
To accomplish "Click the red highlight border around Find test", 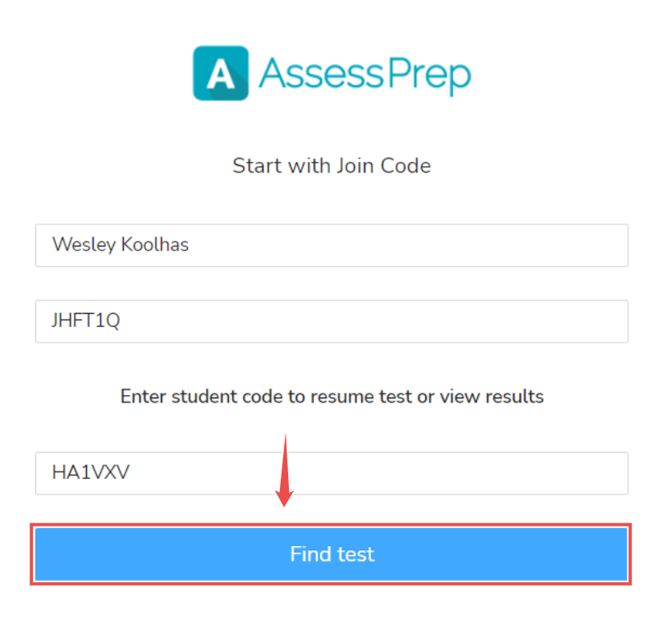I will pyautogui.click(x=331, y=525).
